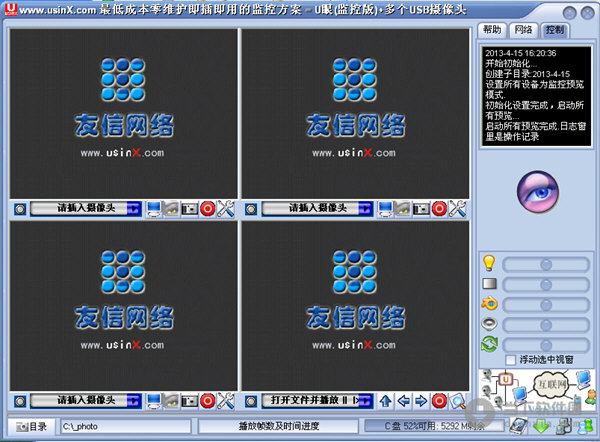Screen dimensions: 600x442
Task: Click film strip icon under bottom-left view
Action: click(x=189, y=401)
